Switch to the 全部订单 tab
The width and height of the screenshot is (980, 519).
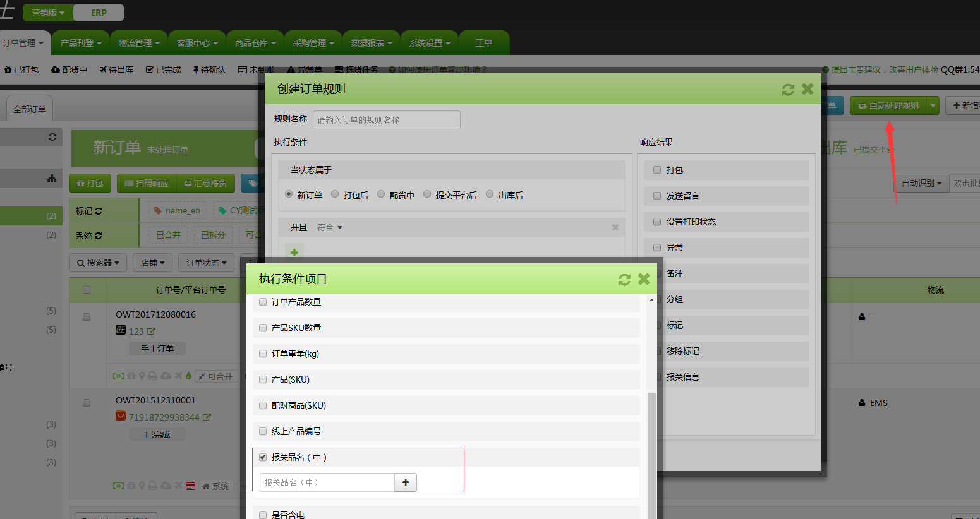[x=30, y=109]
